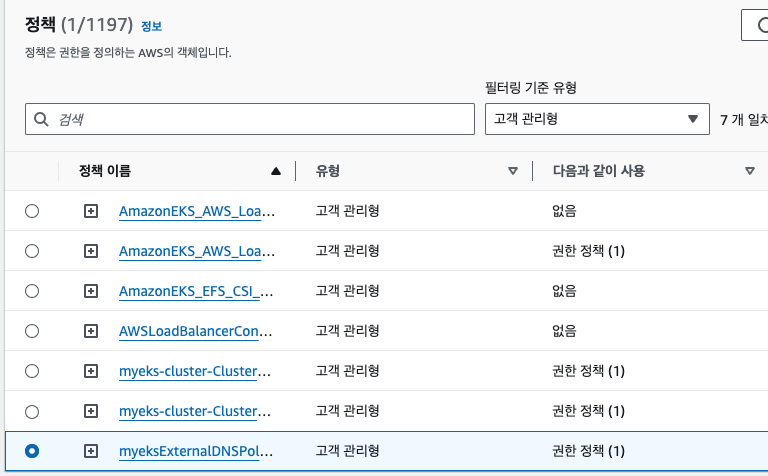The image size is (768, 476).
Task: Expand details of the AmazonEKS_EFS_CSI policy row
Action: coord(91,291)
